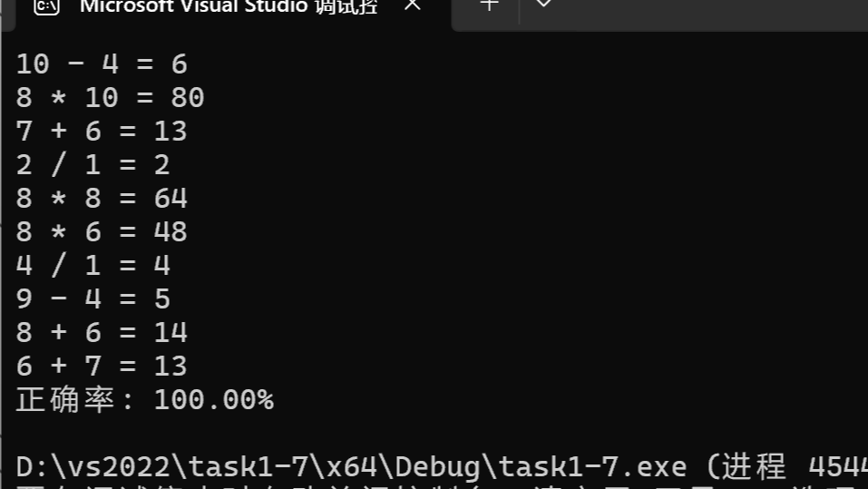Click the output line 4 / 1 = 4

click(x=93, y=265)
